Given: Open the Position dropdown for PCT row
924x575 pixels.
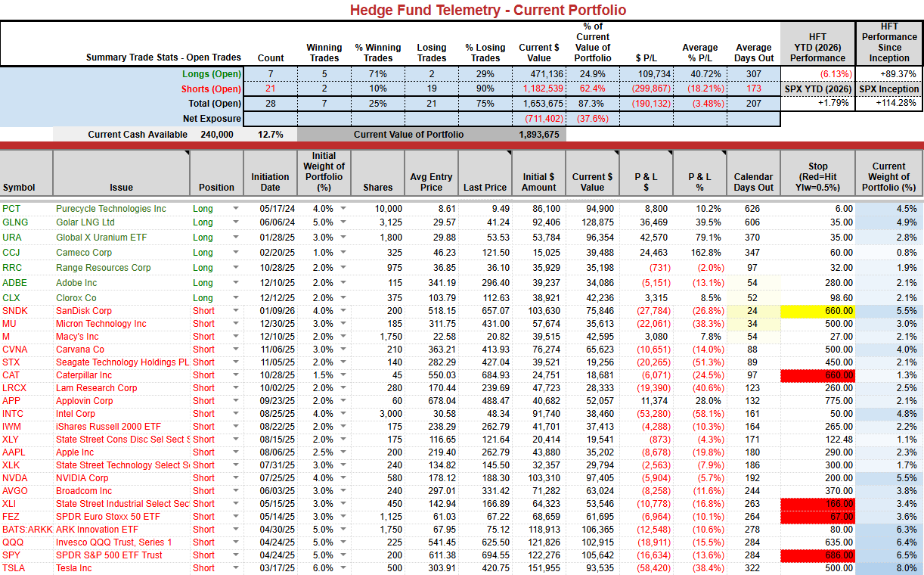Looking at the screenshot, I should pos(235,209).
